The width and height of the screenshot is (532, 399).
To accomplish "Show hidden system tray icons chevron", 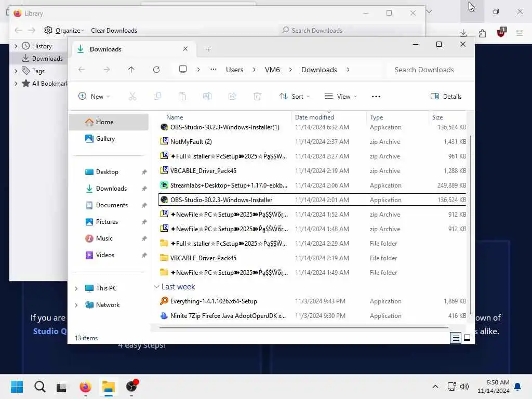I will point(435,387).
